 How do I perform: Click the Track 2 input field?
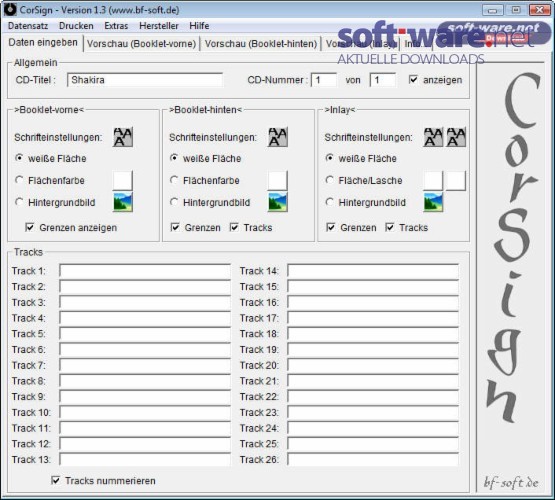coord(145,286)
